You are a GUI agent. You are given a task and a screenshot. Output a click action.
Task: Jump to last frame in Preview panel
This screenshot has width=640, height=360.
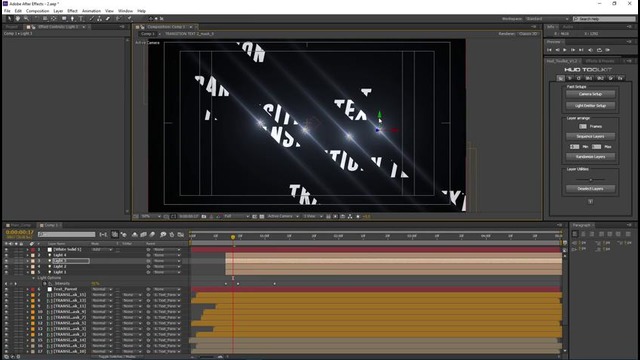pos(581,50)
